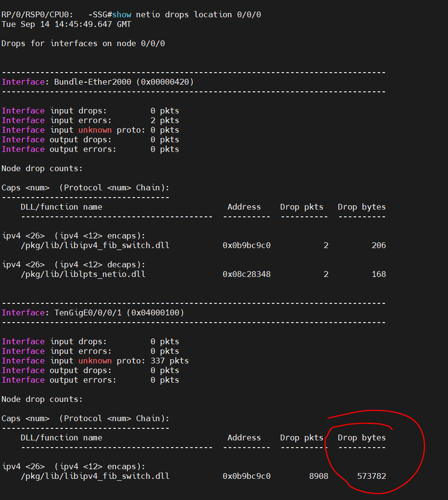This screenshot has width=448, height=500.
Task: Select the 'RP/0/RSP0/CPU0:' prompt text
Action: coord(37,15)
